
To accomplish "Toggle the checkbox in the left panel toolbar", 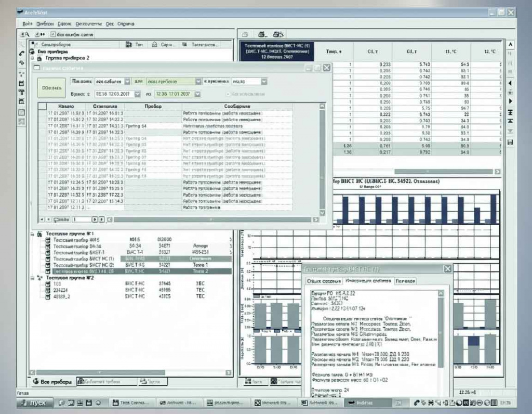I will pyautogui.click(x=53, y=34).
